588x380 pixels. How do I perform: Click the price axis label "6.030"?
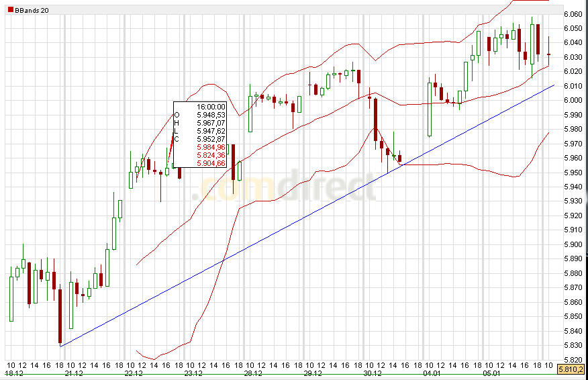click(573, 57)
